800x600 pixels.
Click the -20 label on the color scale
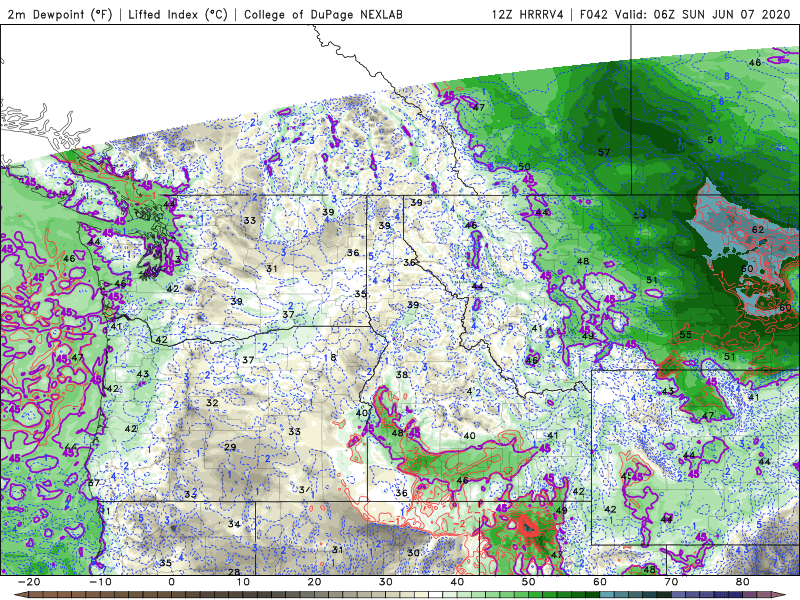pos(29,582)
